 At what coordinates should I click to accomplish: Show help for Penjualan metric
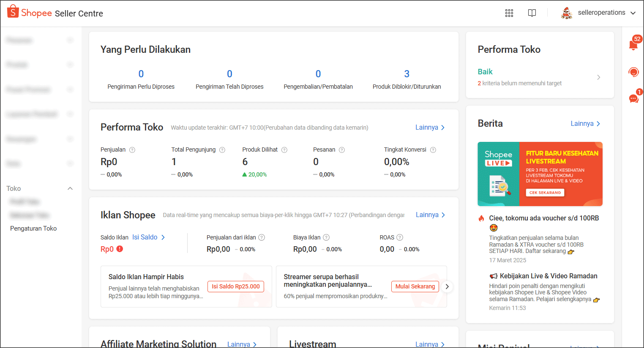point(132,150)
